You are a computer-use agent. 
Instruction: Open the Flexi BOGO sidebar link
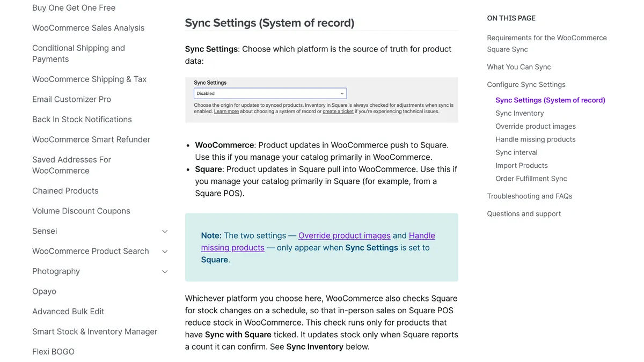[53, 352]
